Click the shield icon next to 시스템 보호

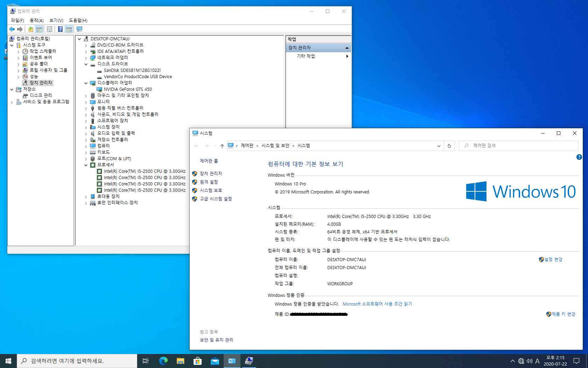(195, 190)
